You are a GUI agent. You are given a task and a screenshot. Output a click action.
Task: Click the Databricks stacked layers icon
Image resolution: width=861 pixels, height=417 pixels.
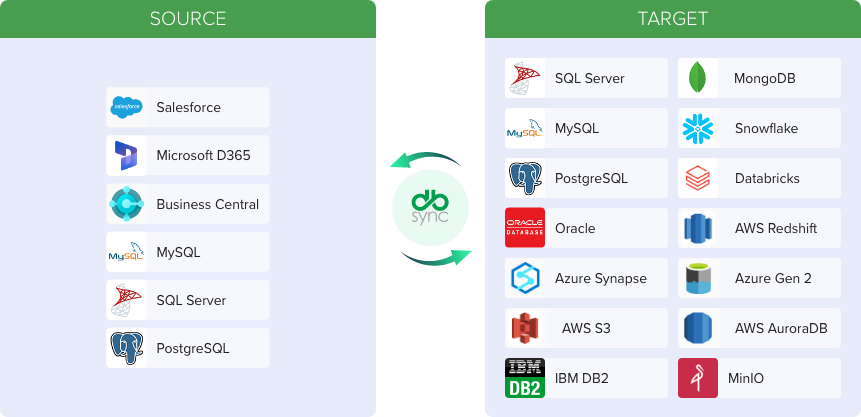tap(697, 178)
